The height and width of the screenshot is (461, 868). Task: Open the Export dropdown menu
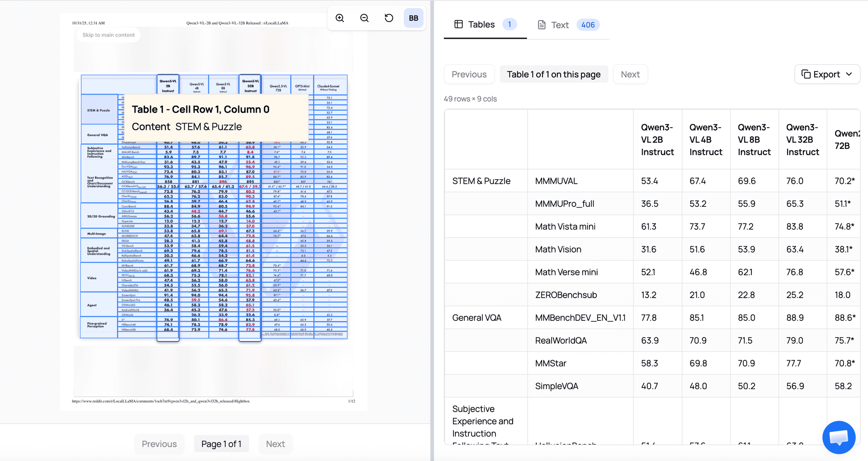tap(826, 74)
